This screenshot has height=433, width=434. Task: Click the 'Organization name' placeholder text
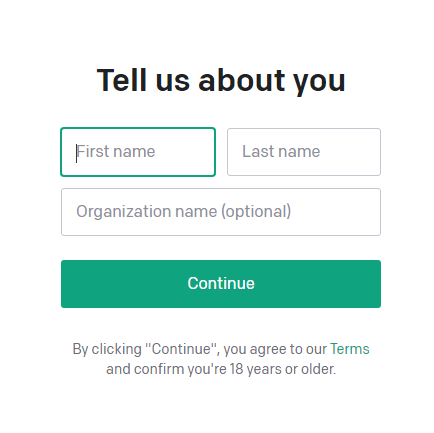(184, 212)
